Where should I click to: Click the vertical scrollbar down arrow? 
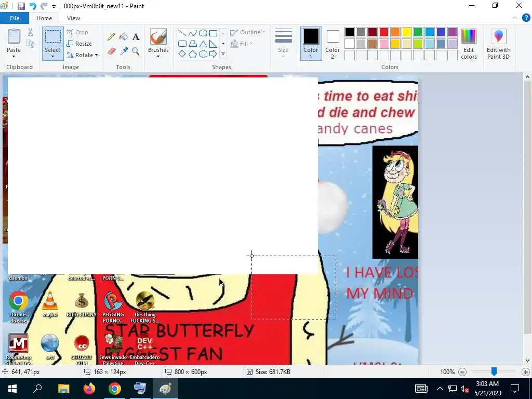527,361
